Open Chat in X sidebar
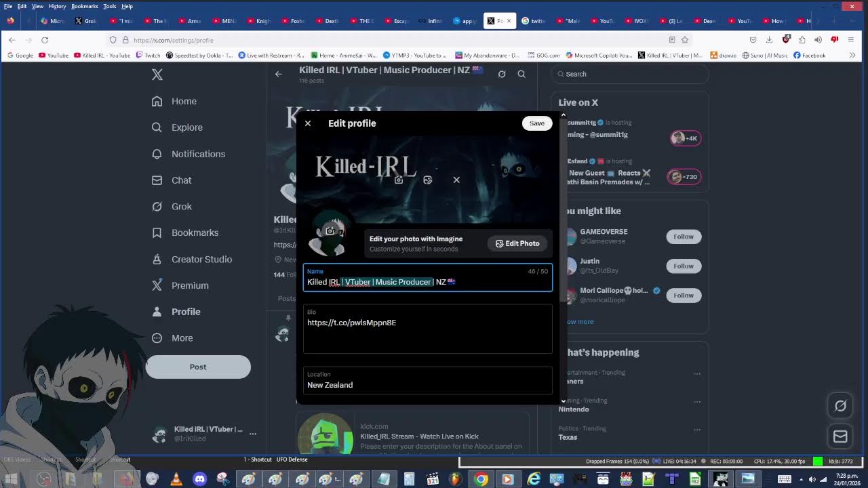The image size is (868, 488). coord(172,180)
